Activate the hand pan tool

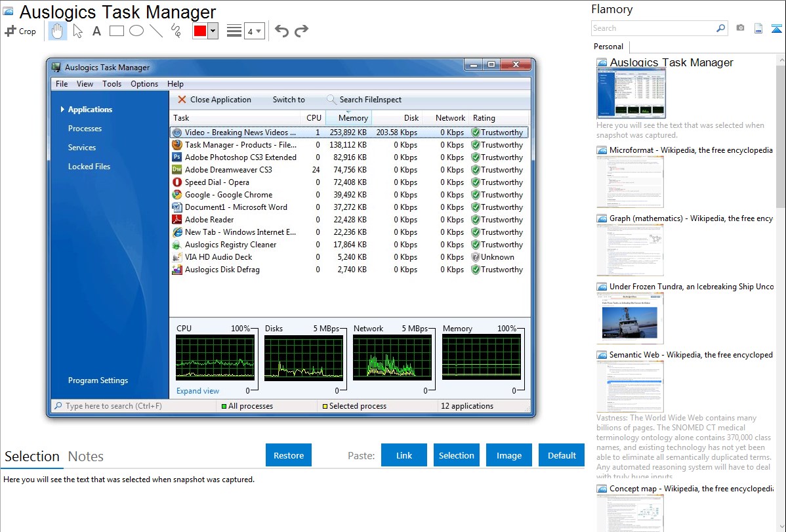(57, 31)
